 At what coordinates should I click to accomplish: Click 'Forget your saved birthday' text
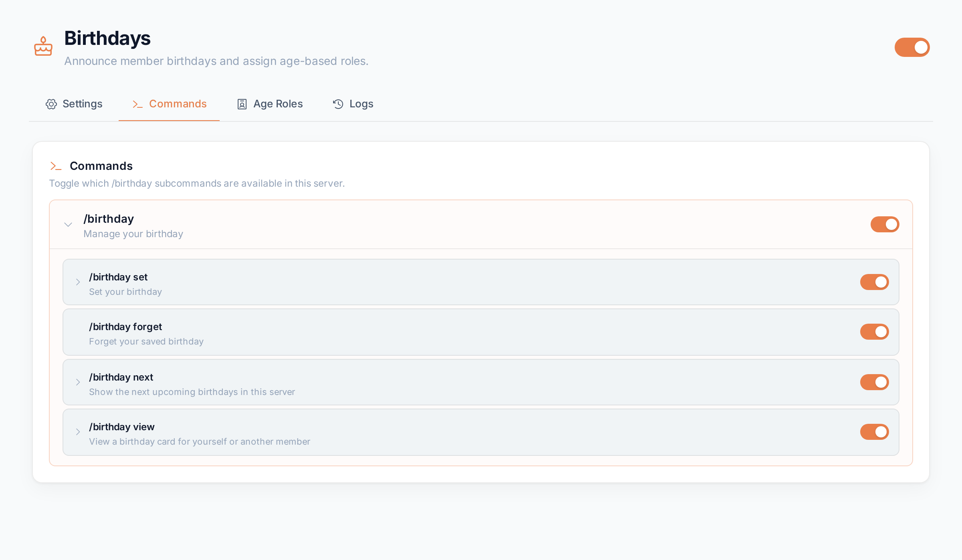click(146, 341)
